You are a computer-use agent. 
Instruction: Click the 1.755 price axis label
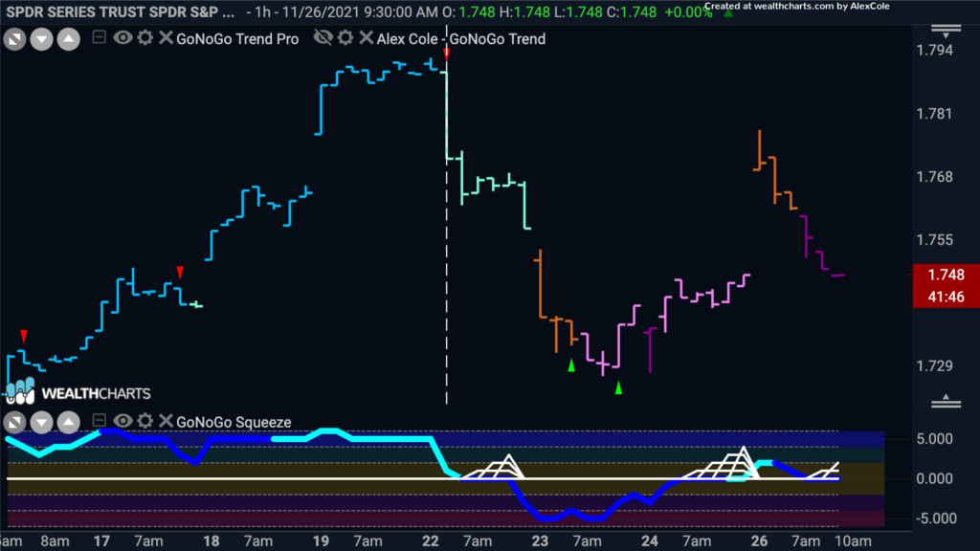coord(935,240)
